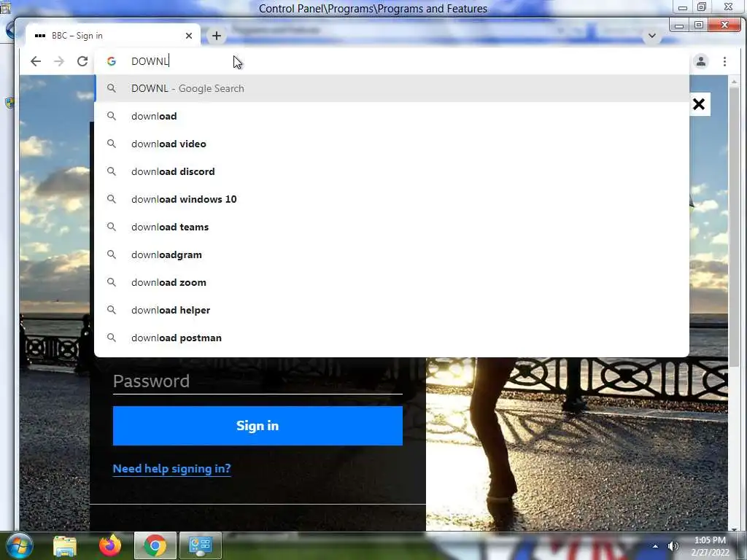The width and height of the screenshot is (747, 560).
Task: Open the Windows Start menu orb
Action: point(19,545)
